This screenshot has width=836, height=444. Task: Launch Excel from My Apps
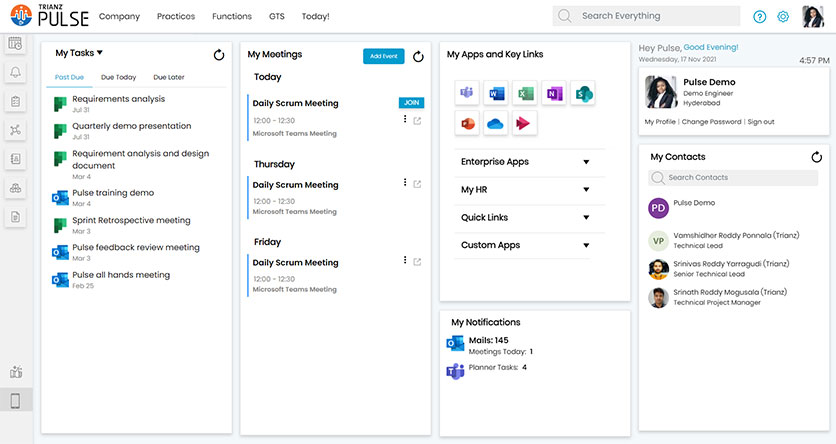pos(525,94)
